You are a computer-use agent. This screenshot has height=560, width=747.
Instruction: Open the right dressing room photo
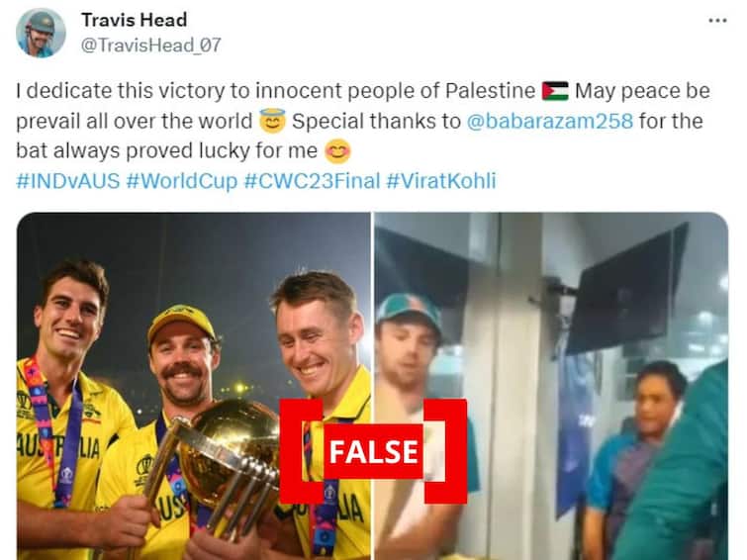(551, 386)
